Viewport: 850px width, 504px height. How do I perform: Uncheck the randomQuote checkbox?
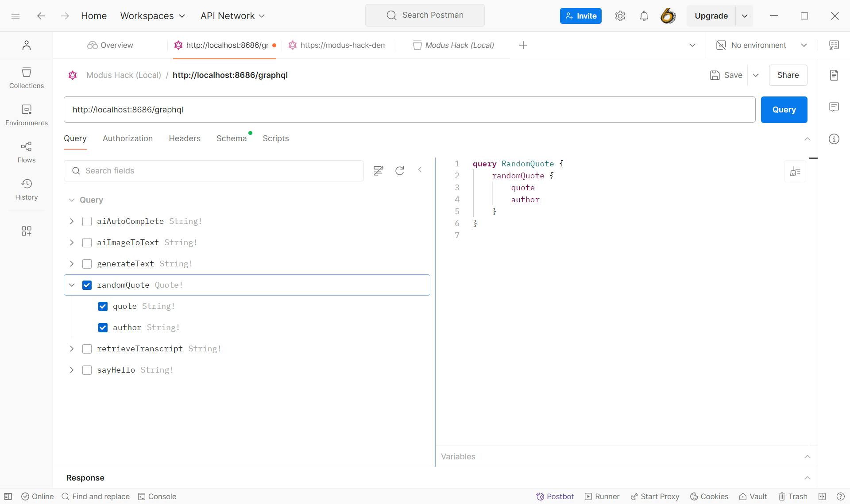tap(87, 285)
